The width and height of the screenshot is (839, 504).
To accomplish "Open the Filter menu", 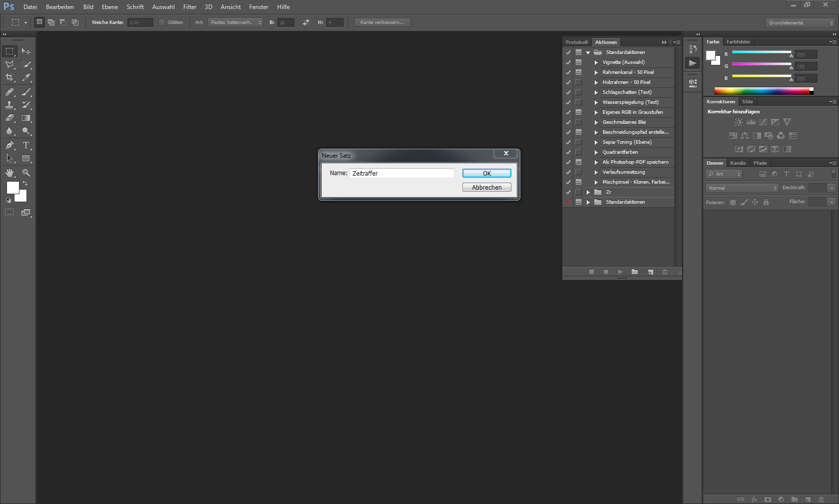I will (190, 7).
